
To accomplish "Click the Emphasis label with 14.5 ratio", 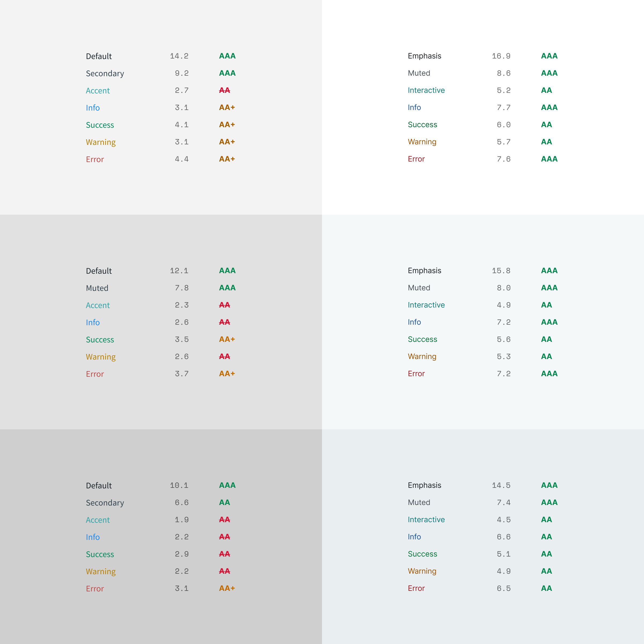I will tap(424, 485).
